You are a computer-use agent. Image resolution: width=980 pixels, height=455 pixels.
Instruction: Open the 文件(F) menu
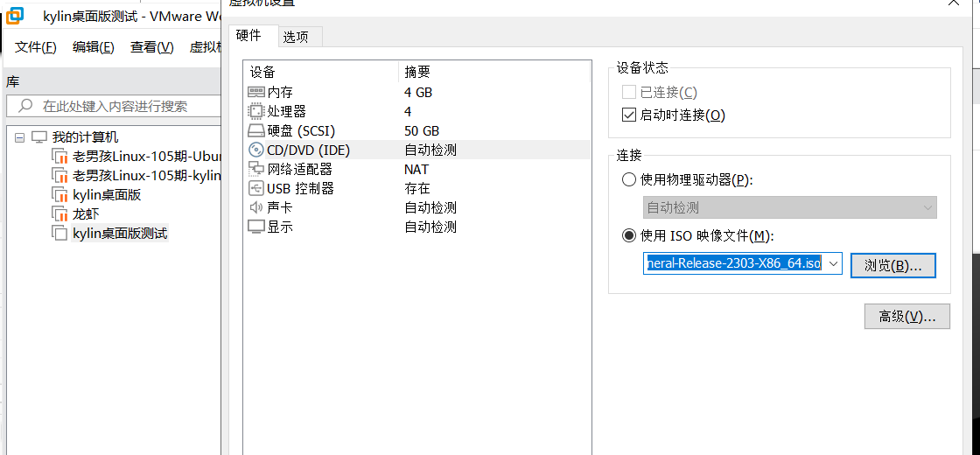point(36,47)
